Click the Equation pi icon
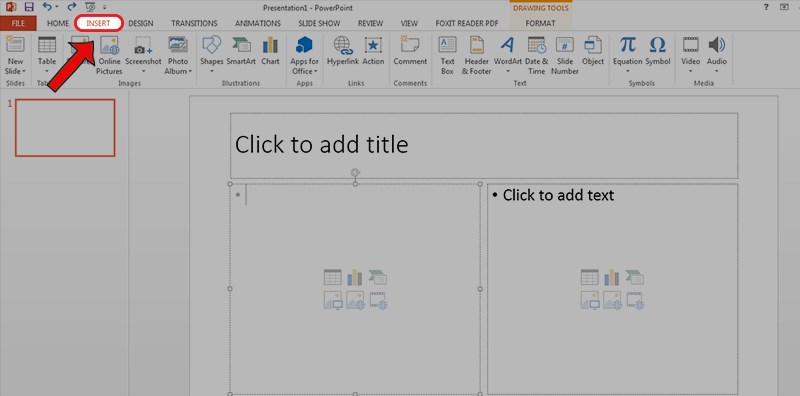 tap(628, 45)
